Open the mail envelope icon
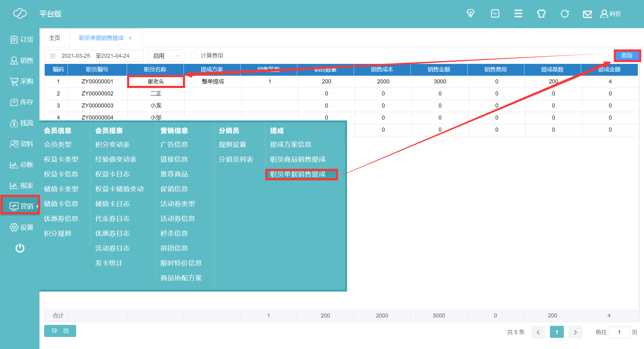Screen dimensions: 644x349 (x=587, y=14)
